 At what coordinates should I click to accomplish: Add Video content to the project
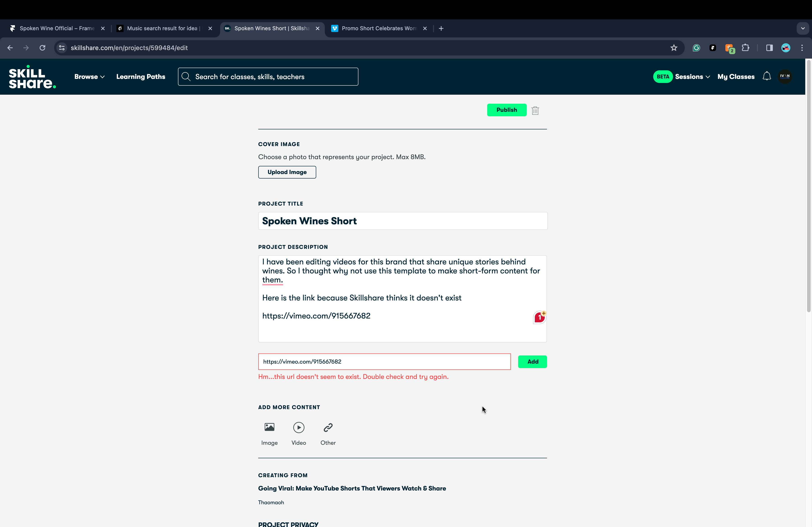(299, 434)
